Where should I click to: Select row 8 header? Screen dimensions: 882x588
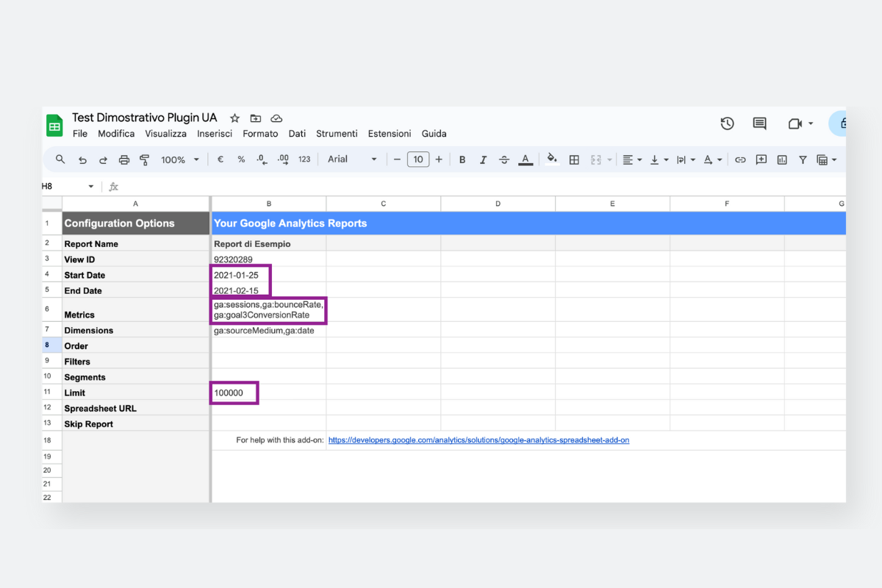(51, 345)
